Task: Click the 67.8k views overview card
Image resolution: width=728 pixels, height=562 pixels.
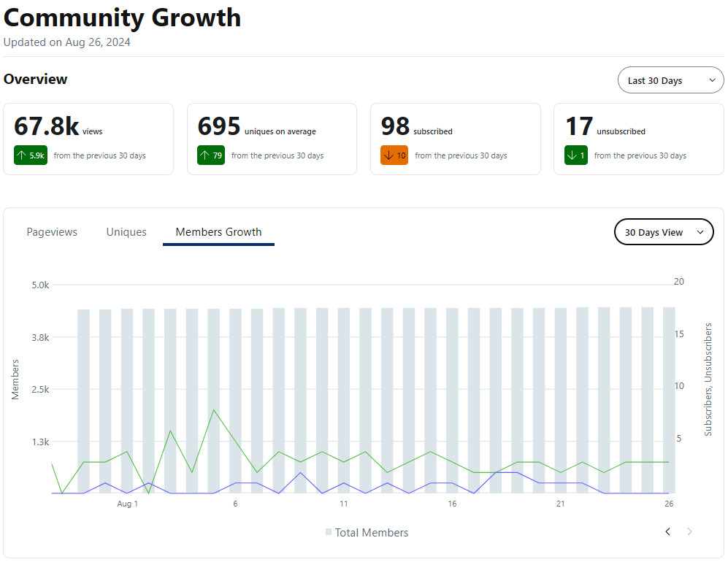Action: tap(88, 139)
